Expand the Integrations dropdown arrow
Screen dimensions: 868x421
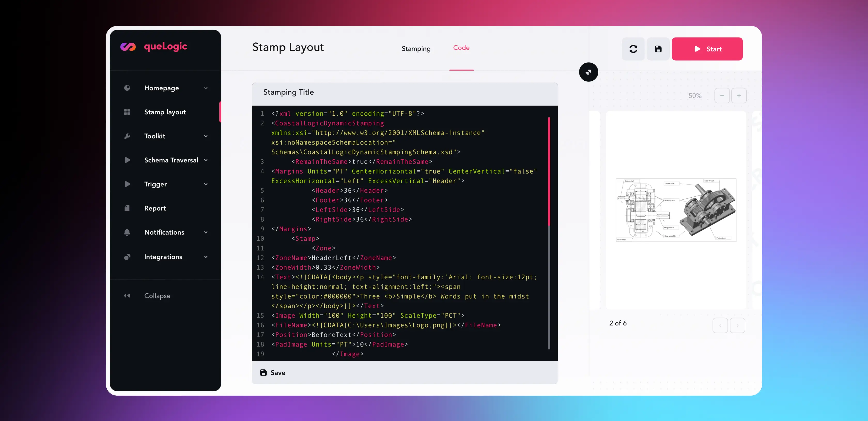tap(206, 257)
